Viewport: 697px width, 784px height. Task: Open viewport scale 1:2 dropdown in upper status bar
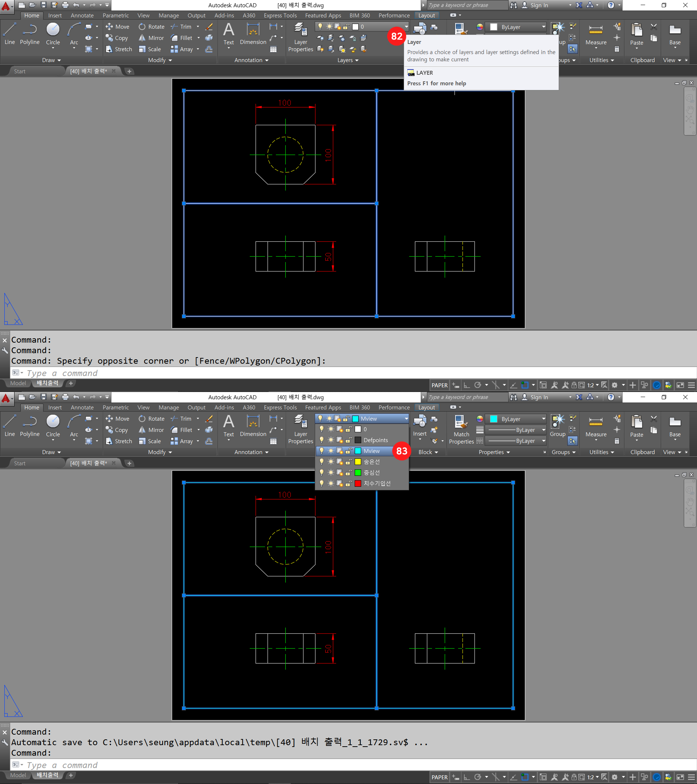(x=593, y=385)
